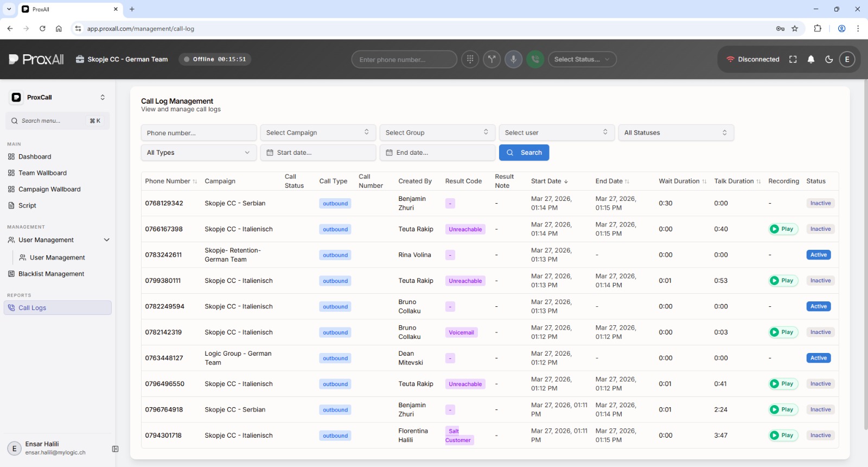Screen dimensions: 868x467
Task: Click the outbound tag for 0768129342
Action: coord(335,204)
